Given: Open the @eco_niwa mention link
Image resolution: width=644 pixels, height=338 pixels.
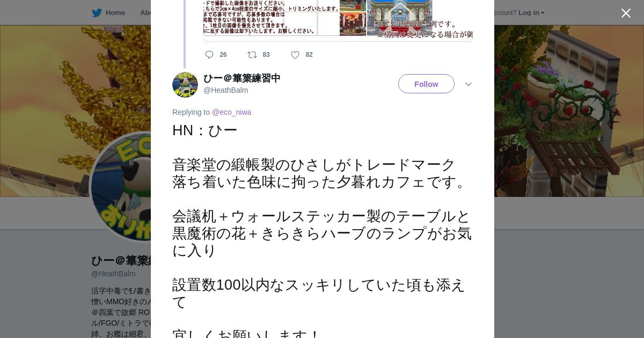Looking at the screenshot, I should [x=231, y=112].
